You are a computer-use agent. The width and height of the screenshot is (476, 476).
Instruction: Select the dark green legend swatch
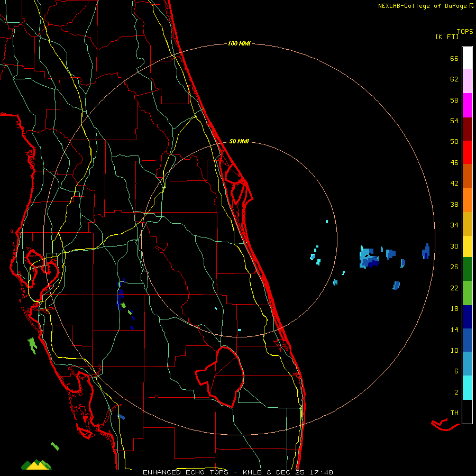tap(467, 269)
